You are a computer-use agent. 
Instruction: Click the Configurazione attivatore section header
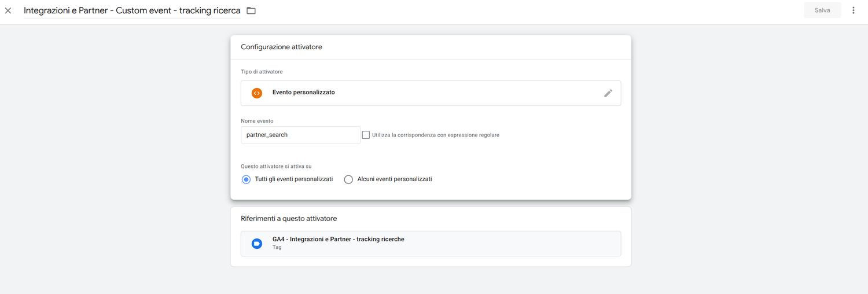click(x=281, y=47)
